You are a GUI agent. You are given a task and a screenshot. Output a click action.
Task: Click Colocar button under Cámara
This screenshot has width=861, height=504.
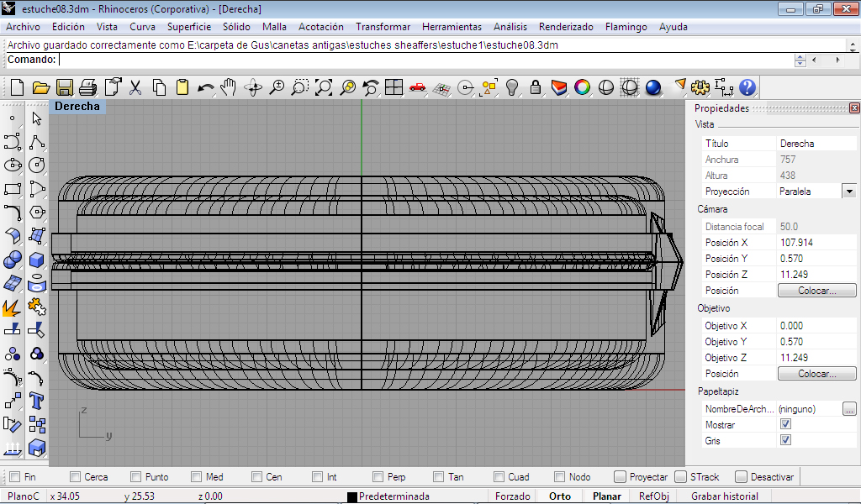816,291
